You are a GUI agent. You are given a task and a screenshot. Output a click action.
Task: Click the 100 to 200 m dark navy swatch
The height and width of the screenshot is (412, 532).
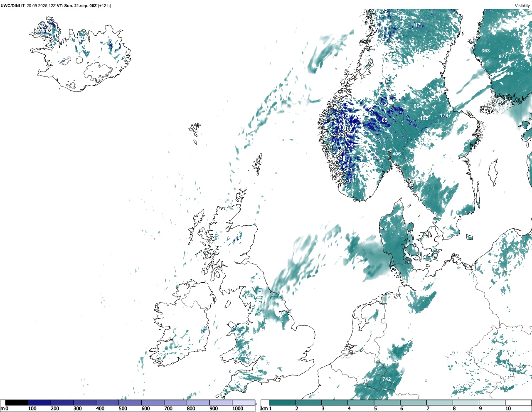[x=39, y=402]
